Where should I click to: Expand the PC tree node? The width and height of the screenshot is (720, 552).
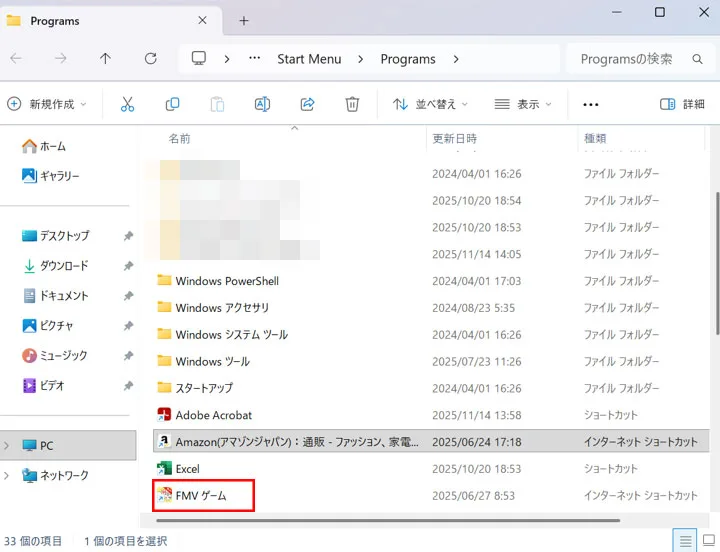click(6, 445)
